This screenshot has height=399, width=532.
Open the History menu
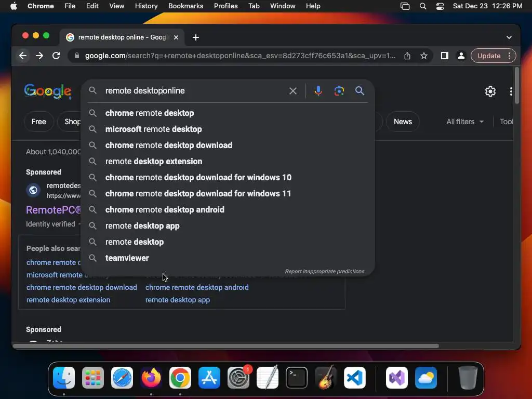point(146,6)
